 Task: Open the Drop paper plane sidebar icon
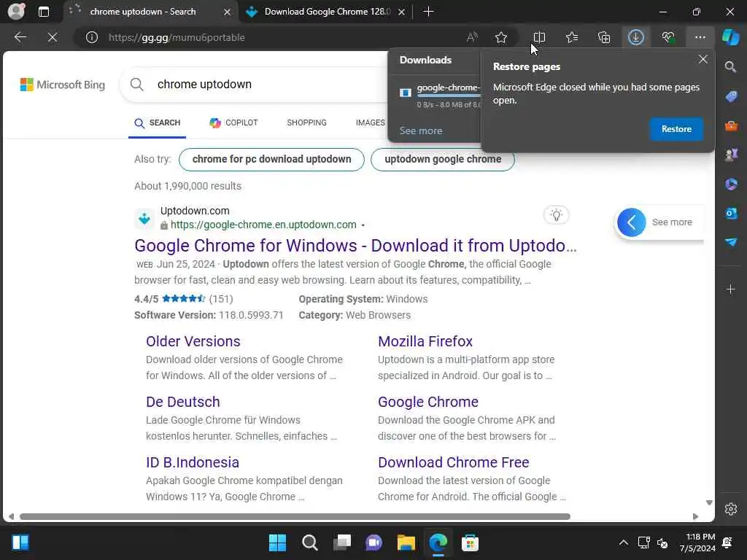coord(731,242)
